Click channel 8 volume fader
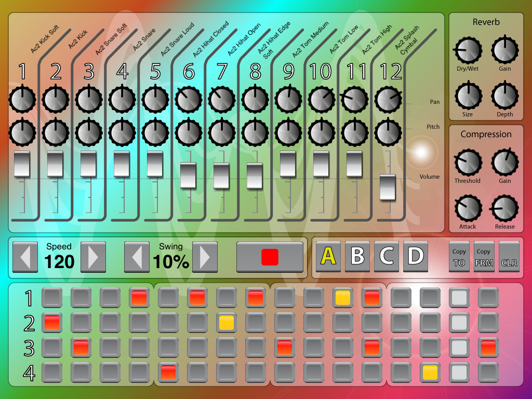 click(255, 176)
